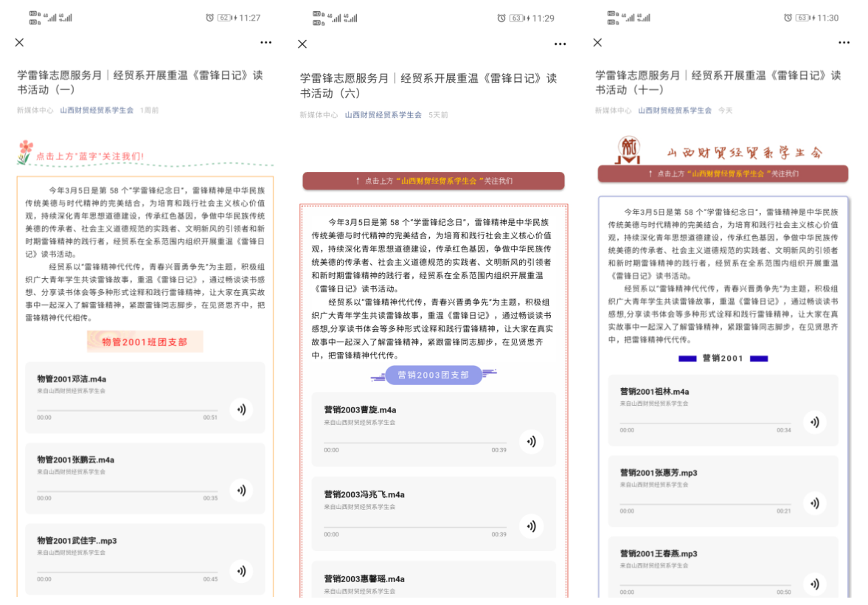Play the 营销2001祖林.m4a recording
Image resolution: width=868 pixels, height=605 pixels.
[814, 422]
